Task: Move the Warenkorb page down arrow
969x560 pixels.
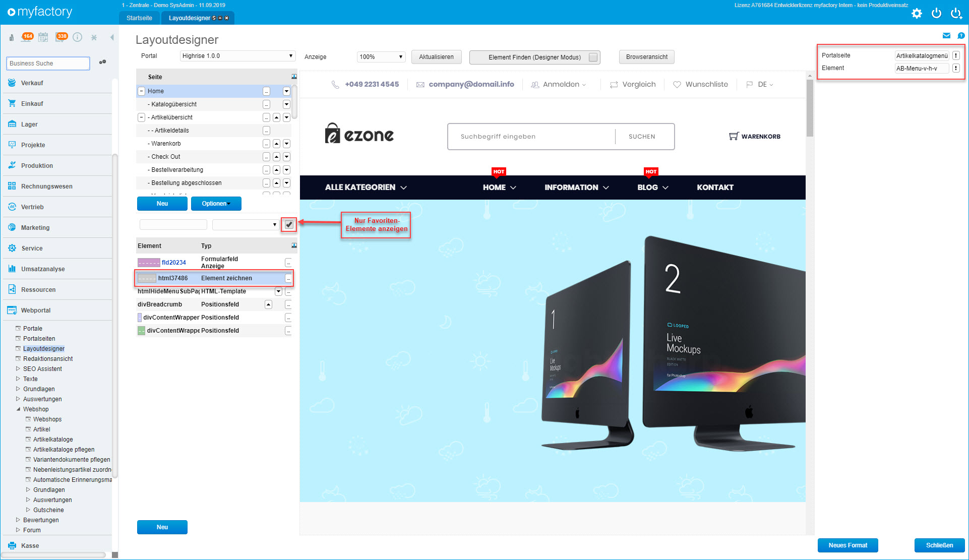Action: 286,144
